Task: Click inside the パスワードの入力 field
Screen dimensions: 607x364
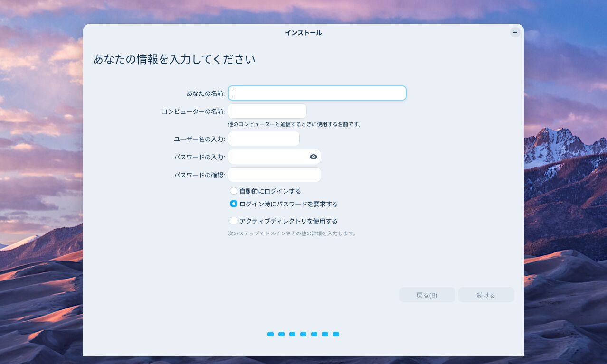Action: (268, 157)
